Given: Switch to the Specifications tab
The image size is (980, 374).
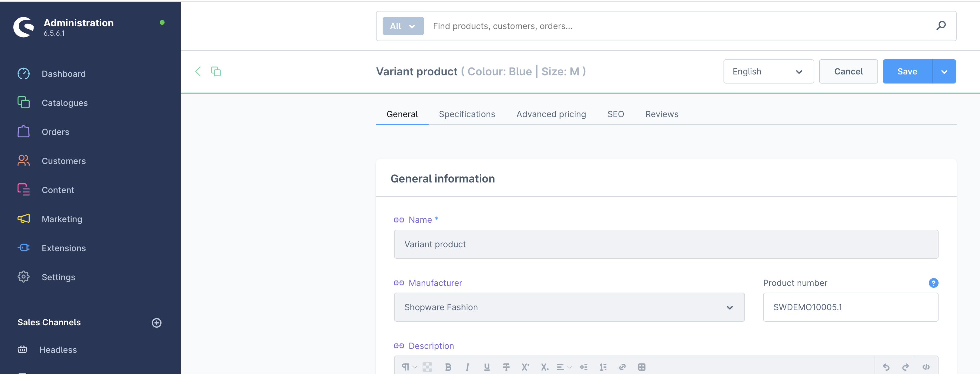Looking at the screenshot, I should point(467,114).
